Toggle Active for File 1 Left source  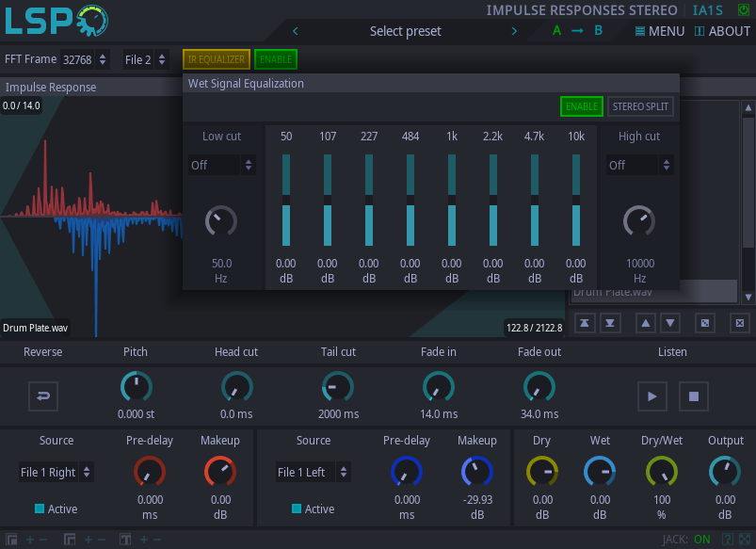297,509
